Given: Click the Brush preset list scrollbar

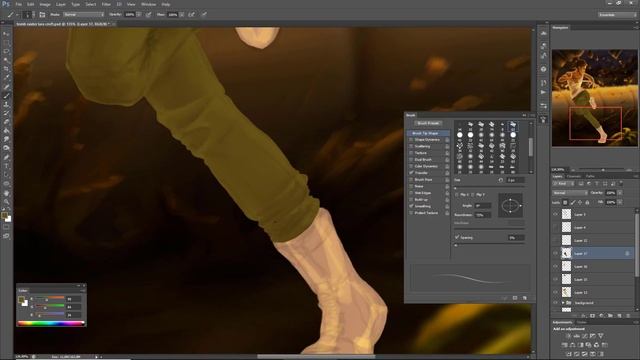Looking at the screenshot, I should [x=531, y=148].
